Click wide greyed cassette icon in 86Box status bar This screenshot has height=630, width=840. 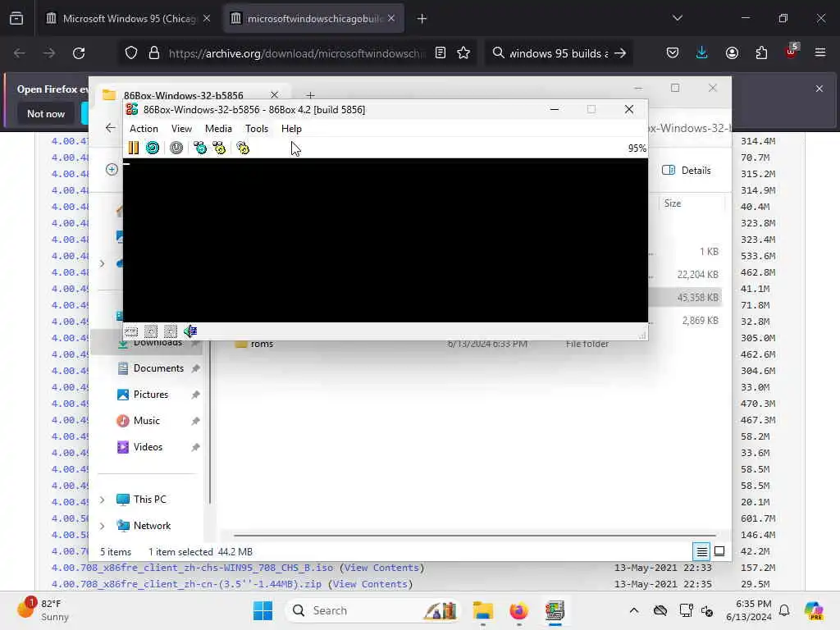tap(131, 331)
